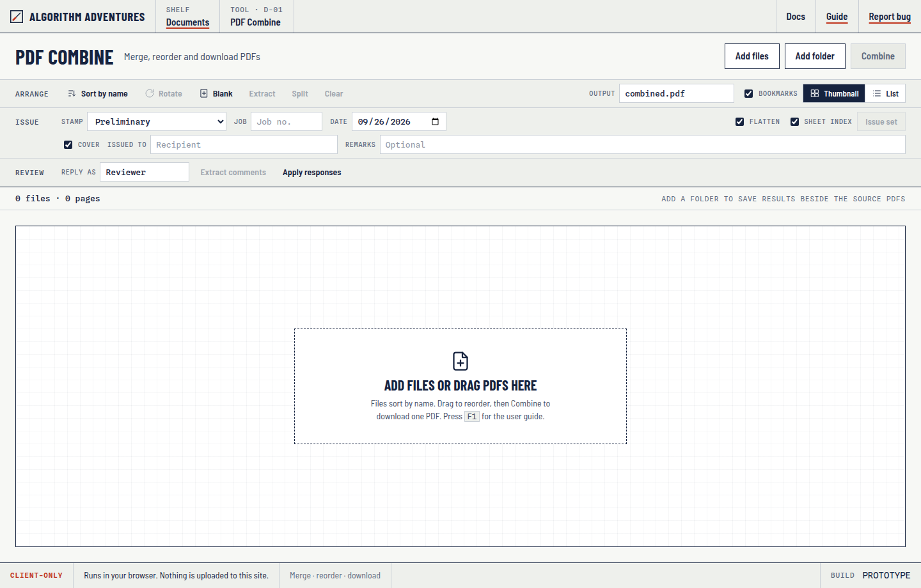The width and height of the screenshot is (921, 588).
Task: Select the Thumbnail grid view icon
Action: point(815,93)
